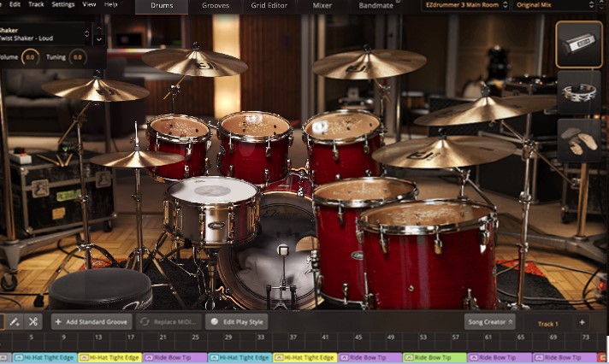Click the plus icon beside Track 1
Image resolution: width=609 pixels, height=364 pixels.
(x=582, y=322)
